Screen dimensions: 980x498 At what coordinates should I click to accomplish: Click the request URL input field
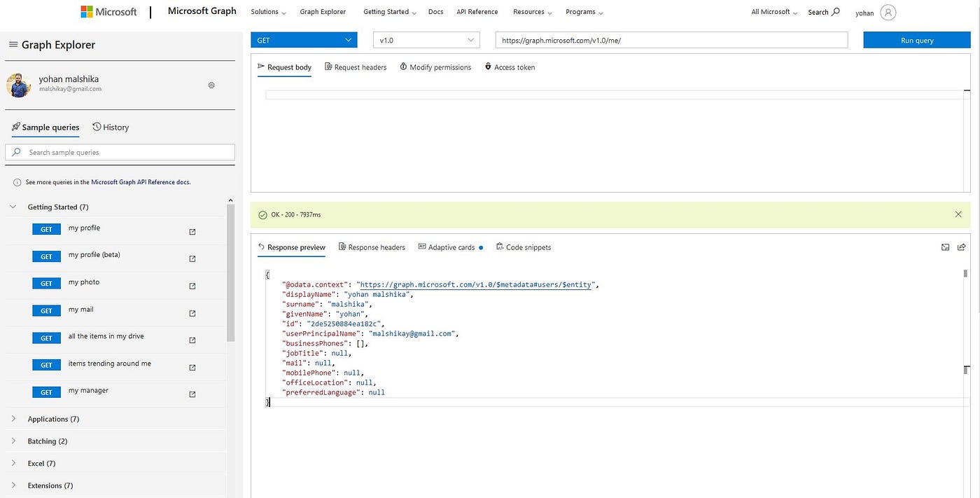coord(671,40)
